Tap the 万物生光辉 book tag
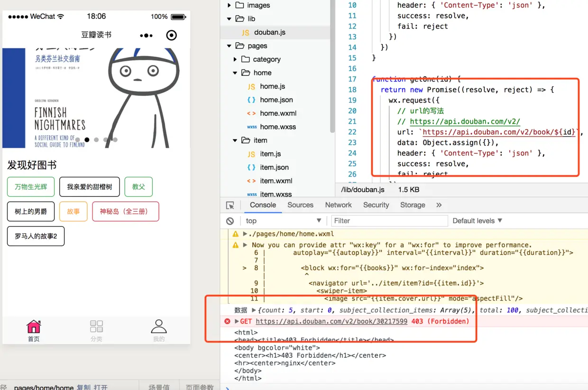The height and width of the screenshot is (390, 588). (31, 187)
